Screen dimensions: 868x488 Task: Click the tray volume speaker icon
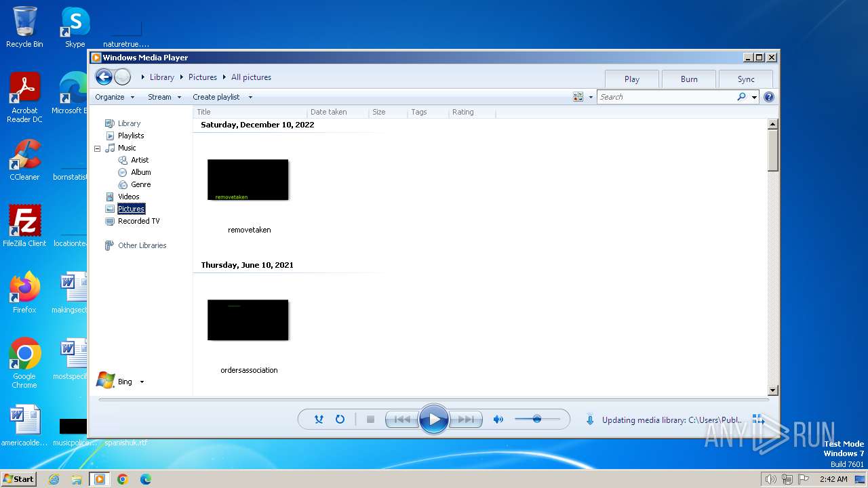coord(770,479)
